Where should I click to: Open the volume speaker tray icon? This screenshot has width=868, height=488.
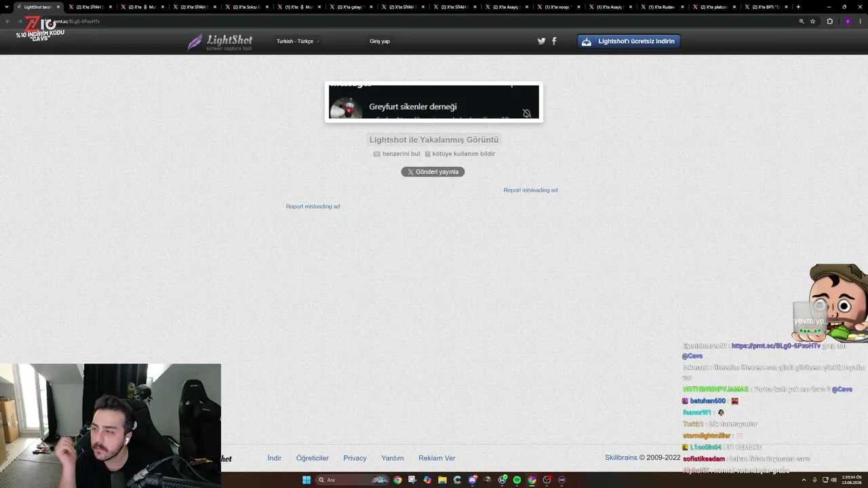(x=833, y=480)
